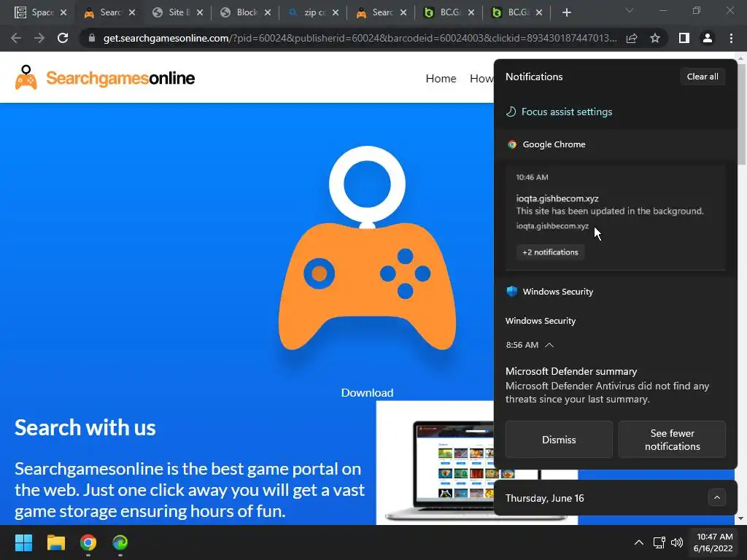Open the volume tray icon
This screenshot has height=560, width=747.
[x=676, y=542]
